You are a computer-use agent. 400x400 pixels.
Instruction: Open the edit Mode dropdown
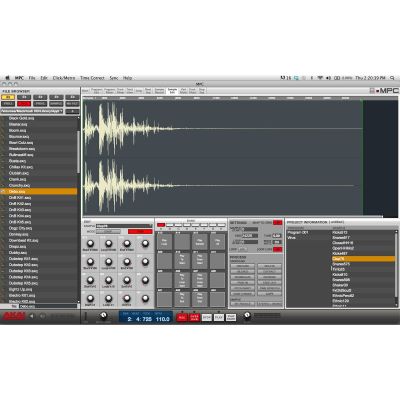click(108, 231)
